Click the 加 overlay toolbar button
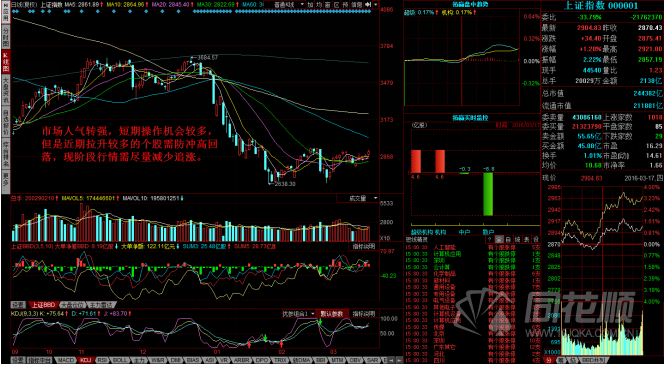This screenshot has width=664, height=365. click(x=311, y=4)
